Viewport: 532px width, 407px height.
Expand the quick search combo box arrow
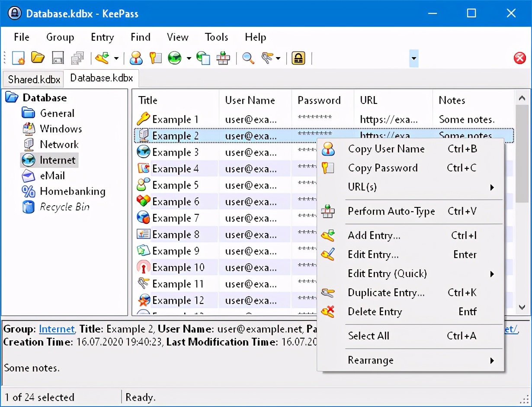(x=414, y=58)
